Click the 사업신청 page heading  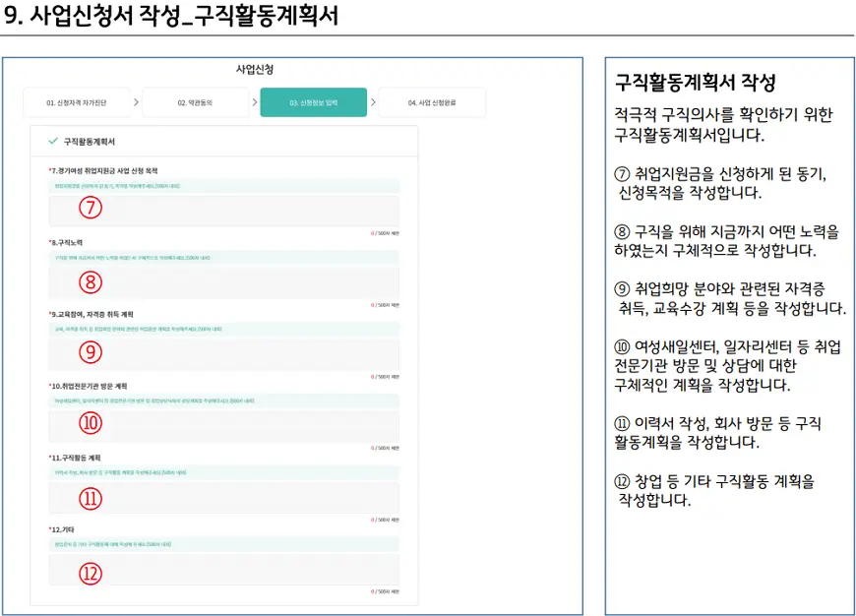click(x=255, y=70)
